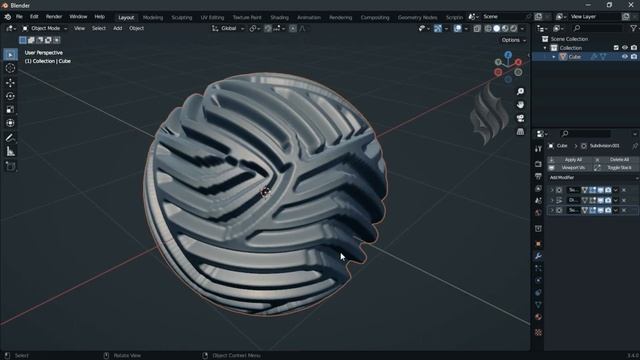Viewport: 640px width, 360px height.
Task: Click the zoom view magnifier icon
Action: click(x=520, y=91)
